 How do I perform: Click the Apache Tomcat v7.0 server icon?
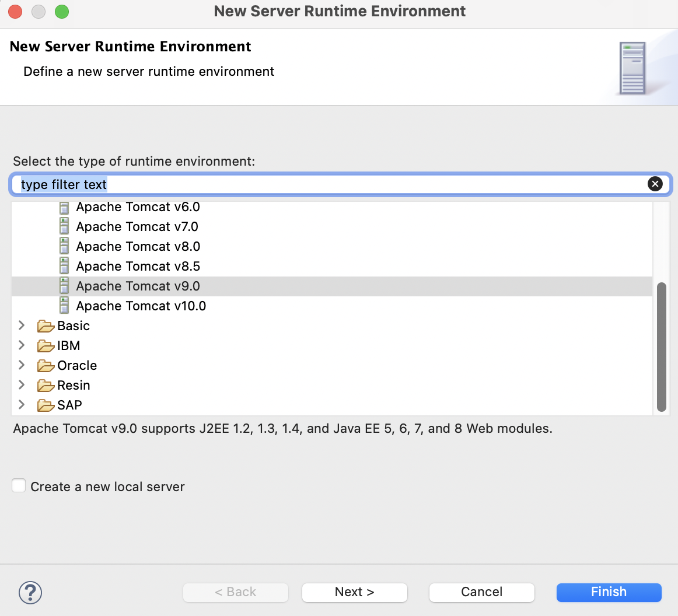[64, 226]
